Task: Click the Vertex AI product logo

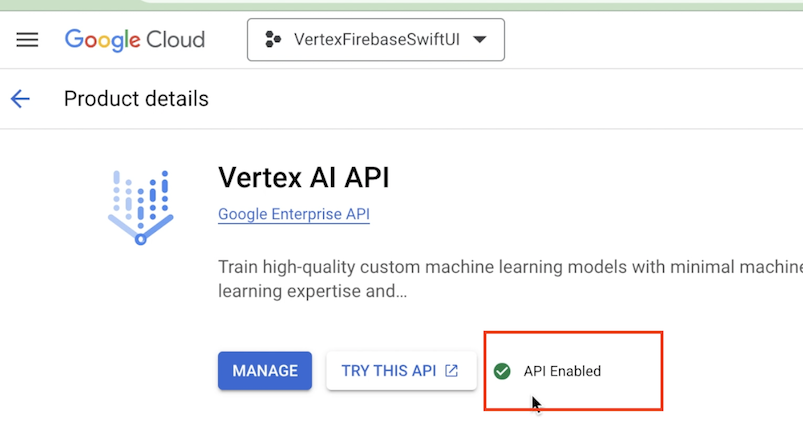Action: [x=140, y=207]
